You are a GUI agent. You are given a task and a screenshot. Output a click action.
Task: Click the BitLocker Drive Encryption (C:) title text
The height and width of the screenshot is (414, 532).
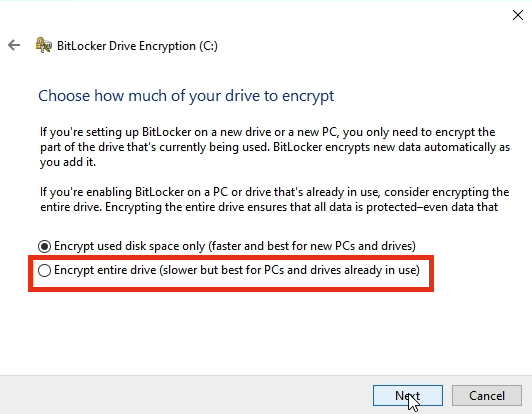click(x=137, y=46)
